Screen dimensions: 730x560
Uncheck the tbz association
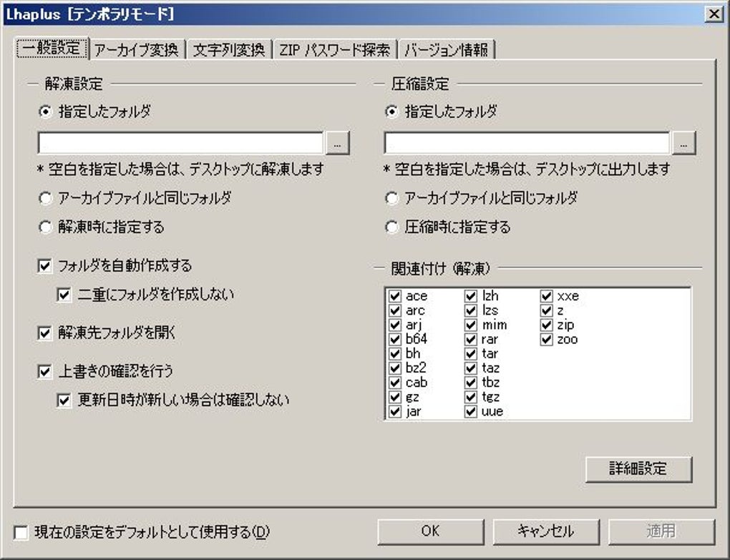(471, 383)
